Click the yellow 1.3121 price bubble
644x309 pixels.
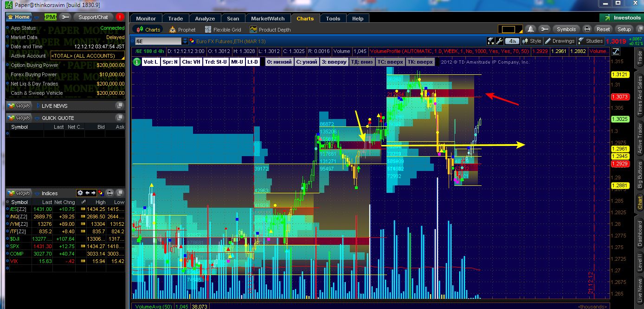pos(619,74)
